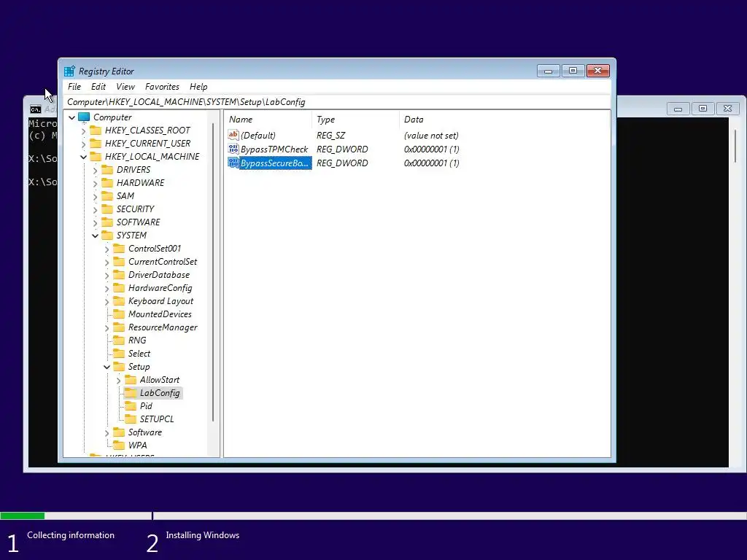Collapse the Computer root node
Viewport: 747px width, 560px height.
(x=72, y=117)
